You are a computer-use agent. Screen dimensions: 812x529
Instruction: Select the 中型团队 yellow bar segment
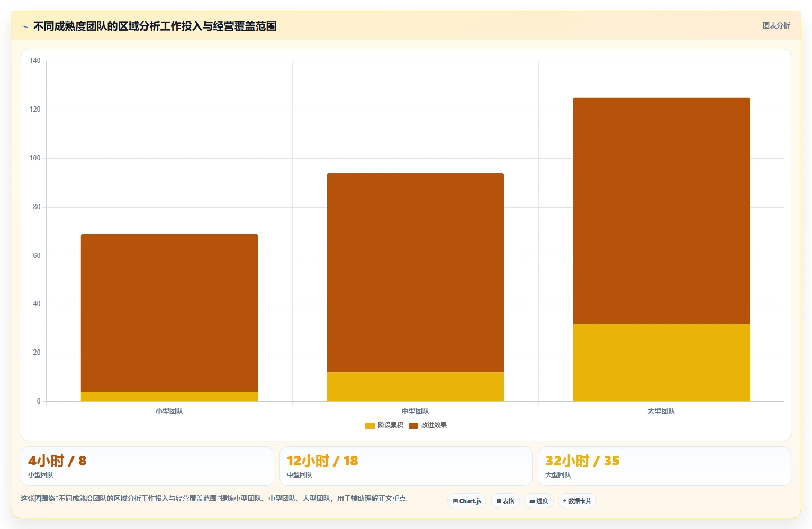tap(416, 387)
